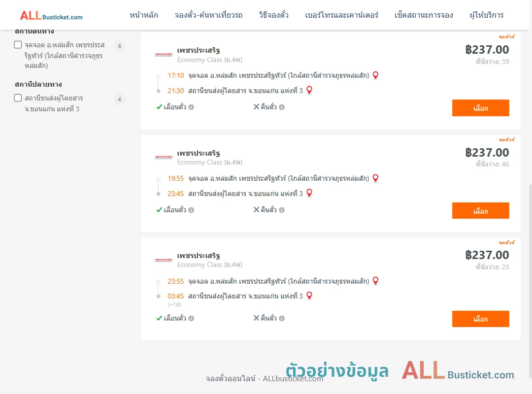This screenshot has height=394, width=532.
Task: Click the operator logo on the 17:10 trip card
Action: [x=164, y=55]
